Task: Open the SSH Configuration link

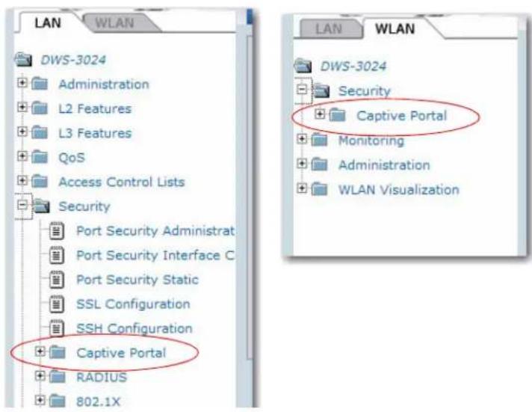Action: point(134,328)
